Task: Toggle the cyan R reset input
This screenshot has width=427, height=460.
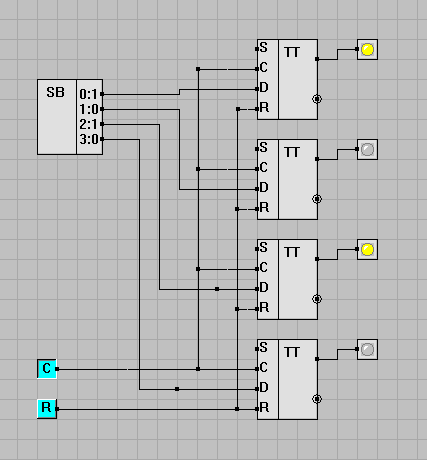Action: (x=47, y=409)
